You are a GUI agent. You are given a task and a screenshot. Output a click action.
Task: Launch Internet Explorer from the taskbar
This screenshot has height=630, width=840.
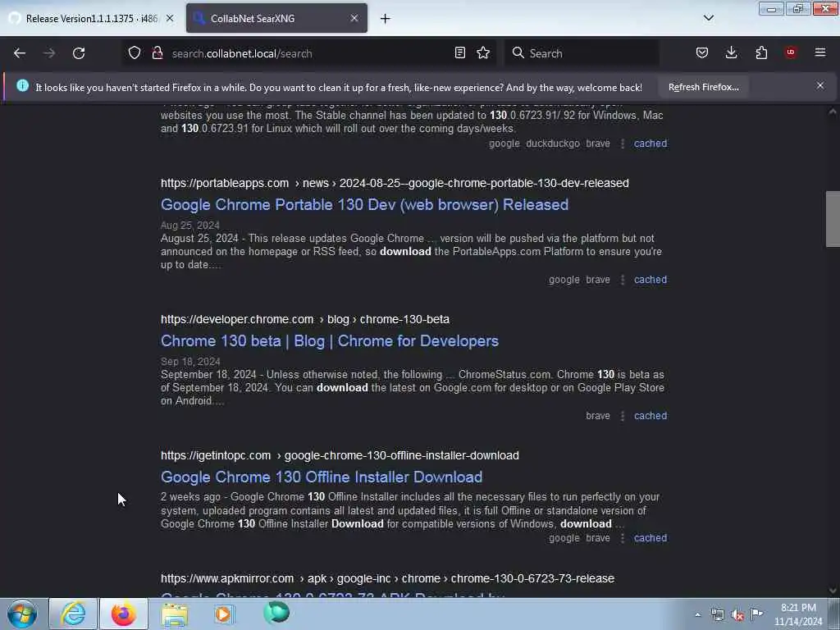[73, 614]
